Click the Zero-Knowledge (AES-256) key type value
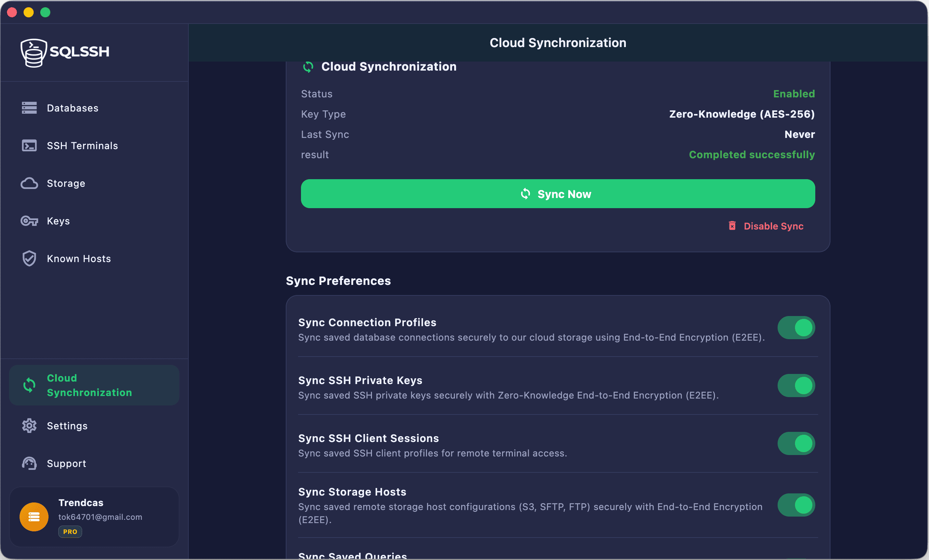 (x=742, y=114)
